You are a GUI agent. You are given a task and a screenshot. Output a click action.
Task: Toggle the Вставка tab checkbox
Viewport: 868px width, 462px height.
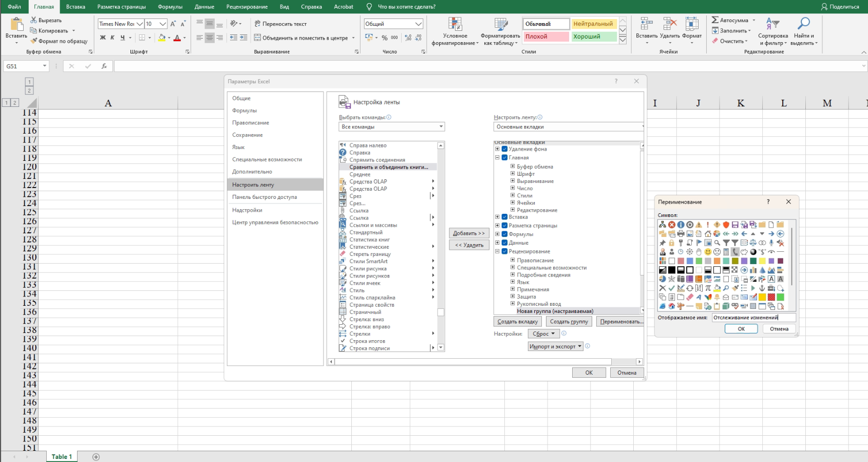point(504,217)
